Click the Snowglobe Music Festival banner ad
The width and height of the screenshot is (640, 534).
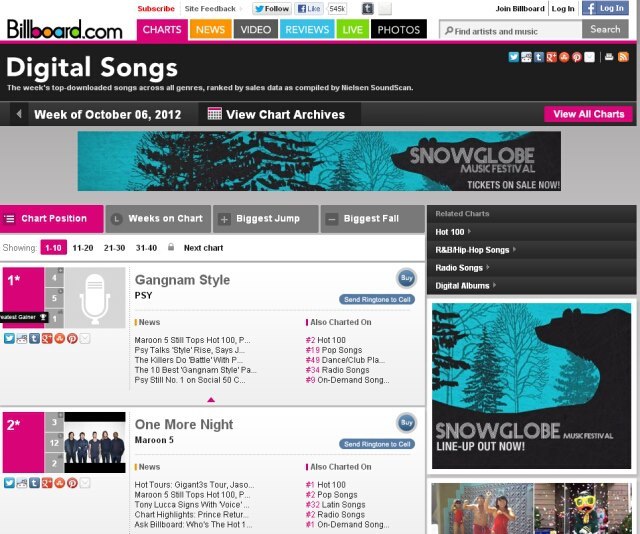point(319,161)
